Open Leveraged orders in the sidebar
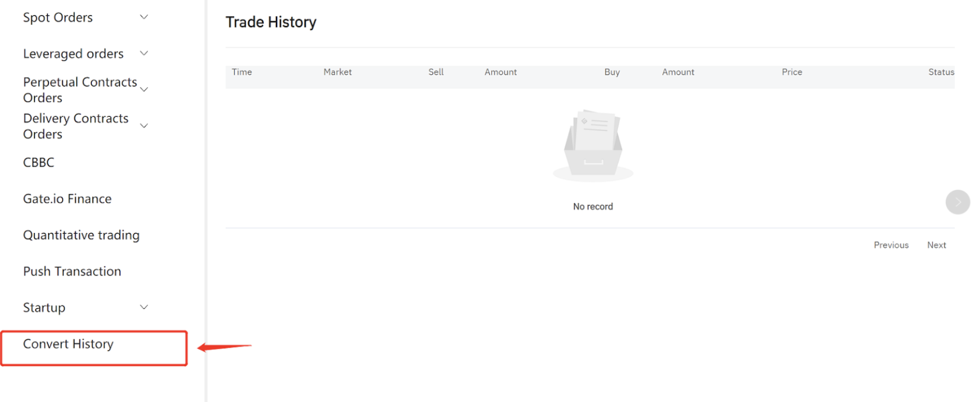This screenshot has width=980, height=402. coord(73,54)
